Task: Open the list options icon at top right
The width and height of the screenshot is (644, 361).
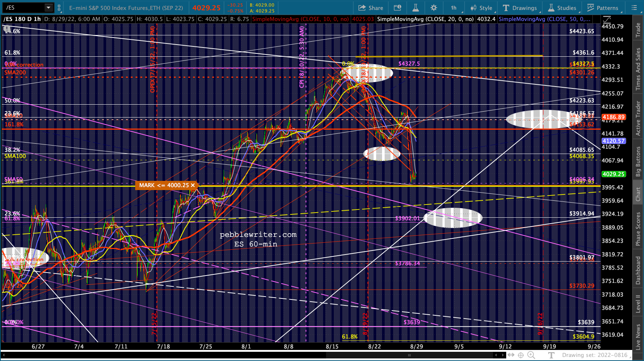Action: (634, 8)
